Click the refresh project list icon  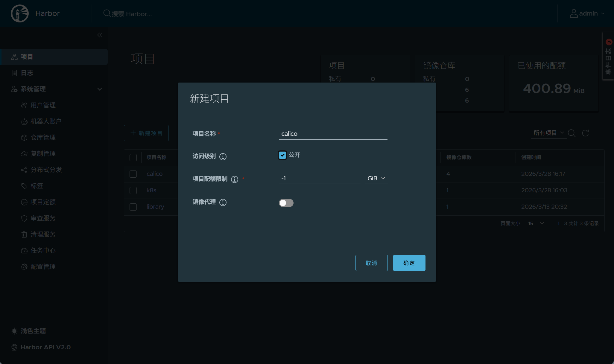(x=586, y=133)
